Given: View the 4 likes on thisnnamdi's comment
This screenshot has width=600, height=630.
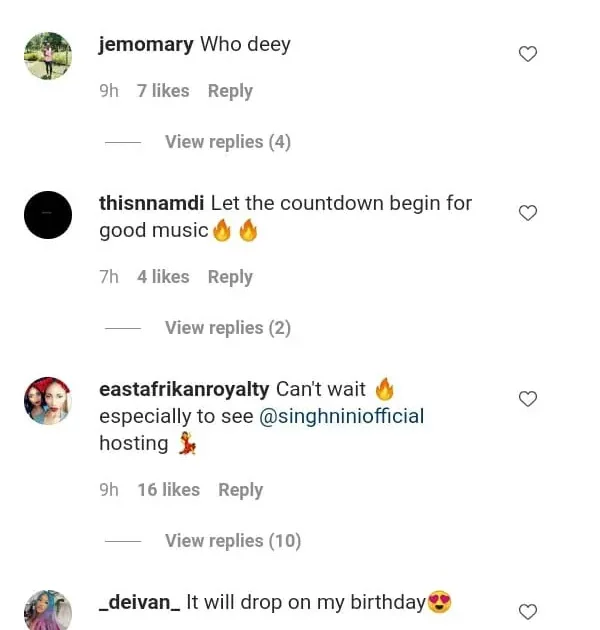Looking at the screenshot, I should pyautogui.click(x=163, y=277).
